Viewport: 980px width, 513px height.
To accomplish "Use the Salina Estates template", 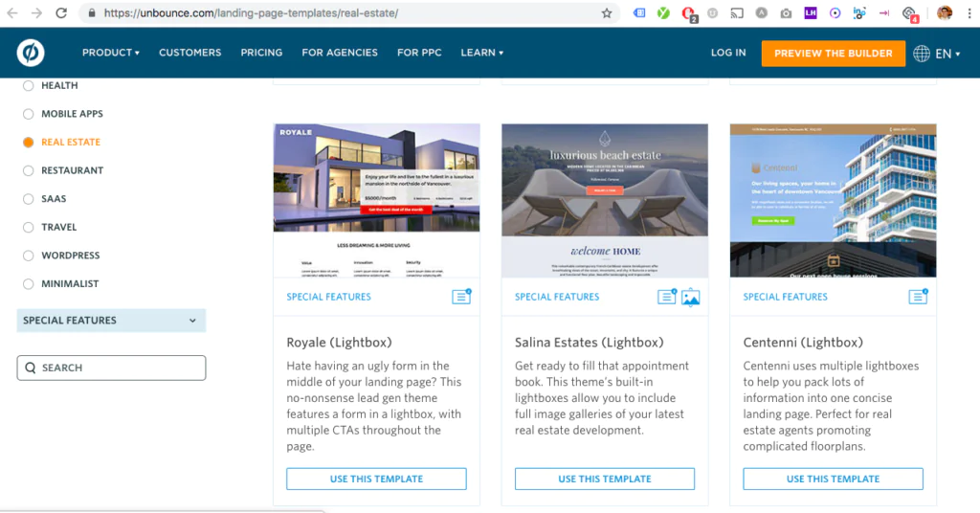I will [x=605, y=479].
